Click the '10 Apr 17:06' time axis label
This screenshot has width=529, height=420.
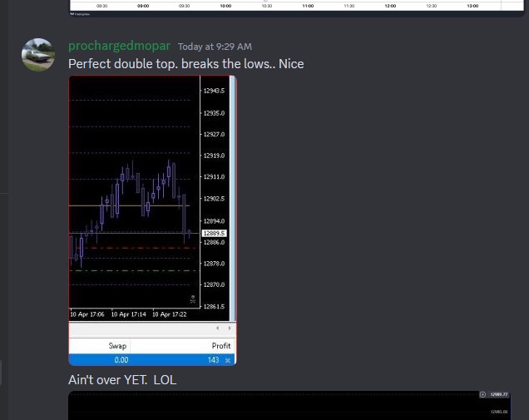(87, 314)
